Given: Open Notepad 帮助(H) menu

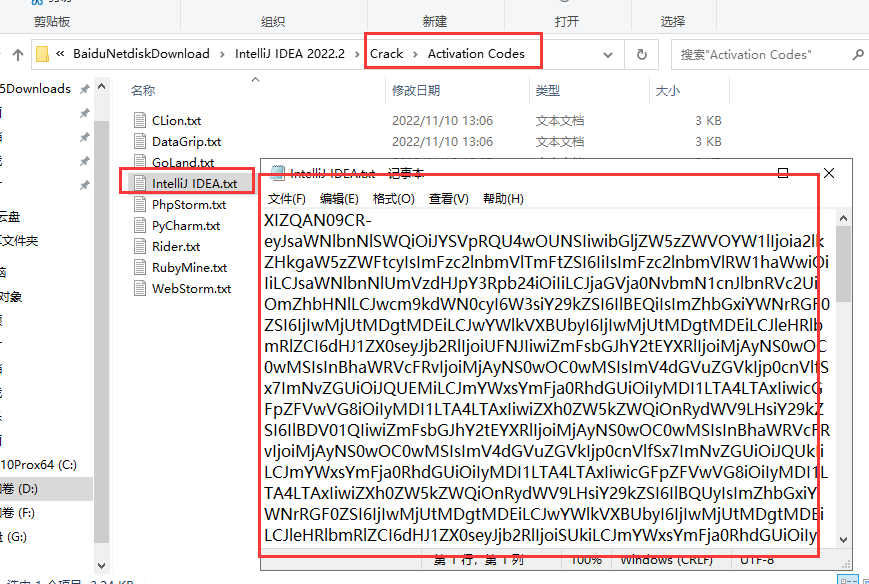Looking at the screenshot, I should tap(503, 199).
